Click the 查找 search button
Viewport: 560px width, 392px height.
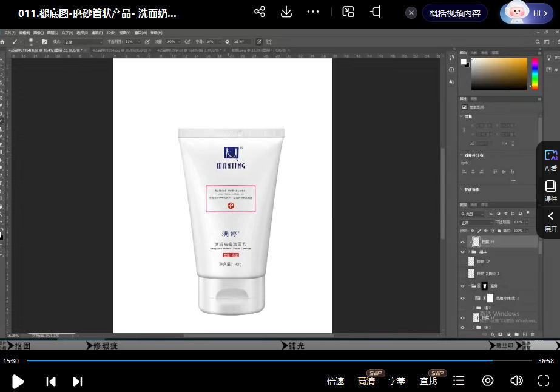(428, 381)
